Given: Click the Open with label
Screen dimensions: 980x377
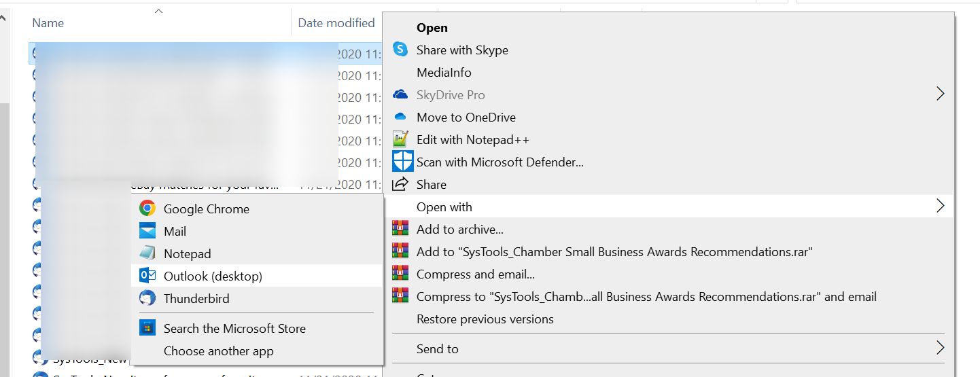Looking at the screenshot, I should point(444,207).
